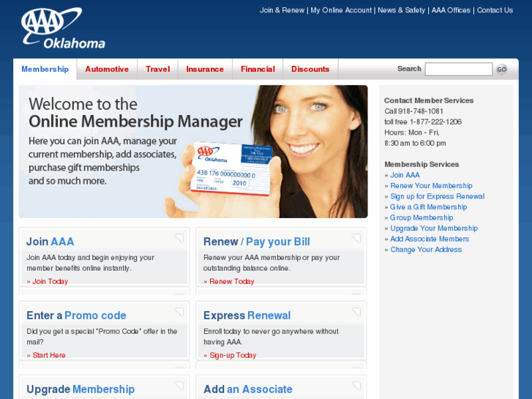Click the Join AAA card heading

[x=50, y=242]
